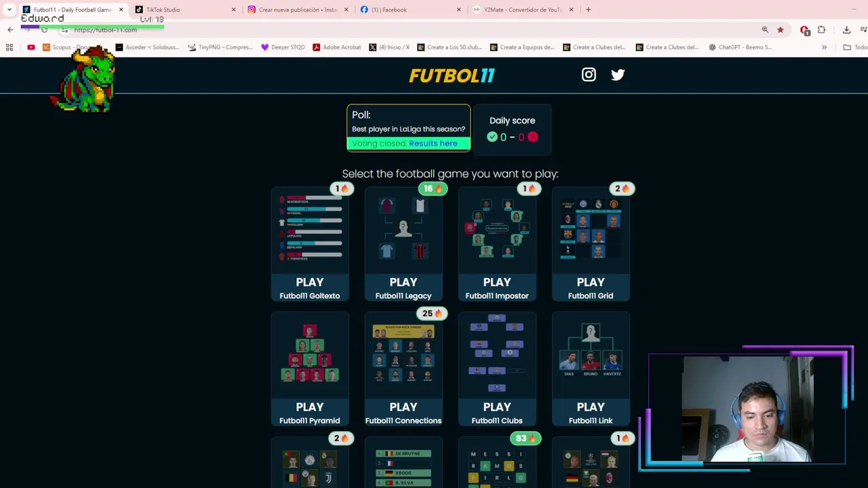Play Futbol11 Grid

point(591,288)
